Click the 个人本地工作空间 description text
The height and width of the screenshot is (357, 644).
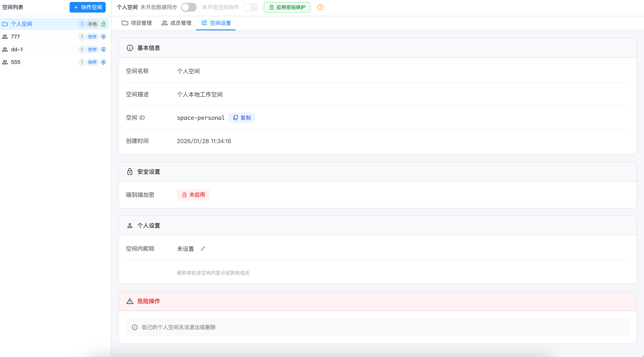coord(200,95)
